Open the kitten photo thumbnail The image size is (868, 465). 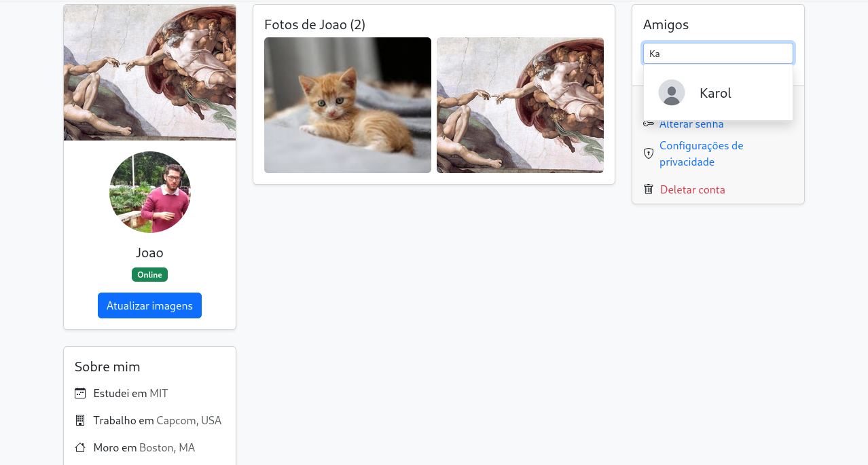tap(348, 105)
